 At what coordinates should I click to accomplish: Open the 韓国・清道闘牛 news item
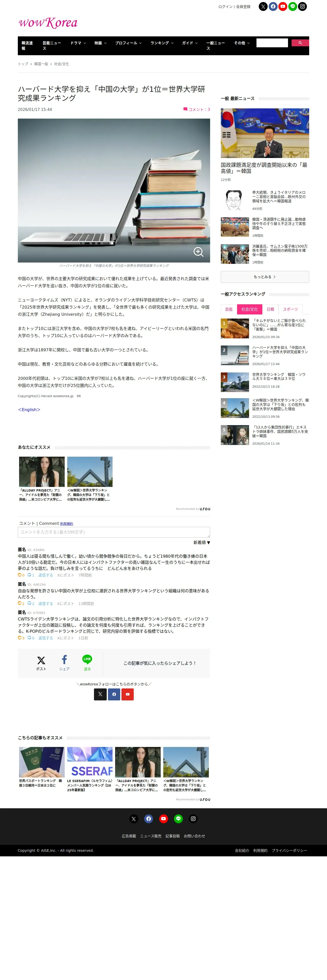point(265,227)
